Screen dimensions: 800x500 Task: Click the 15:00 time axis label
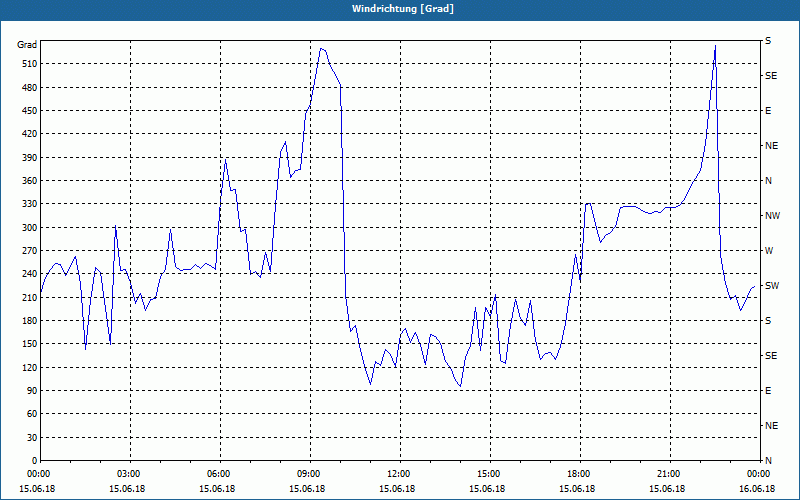point(490,473)
